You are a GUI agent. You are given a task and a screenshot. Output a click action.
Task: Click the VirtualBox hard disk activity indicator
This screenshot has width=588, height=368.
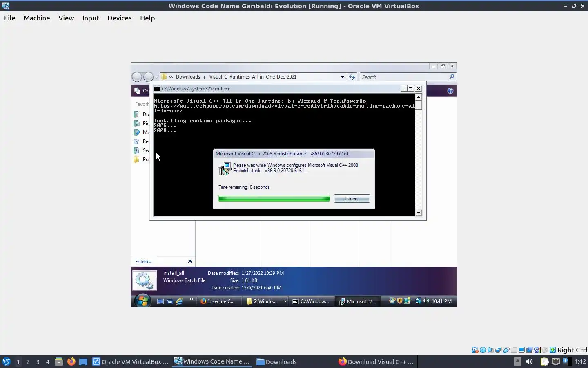475,350
